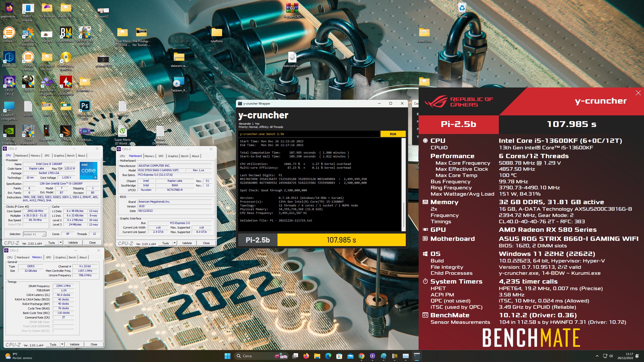Show hidden system tray icons

pyautogui.click(x=597, y=356)
